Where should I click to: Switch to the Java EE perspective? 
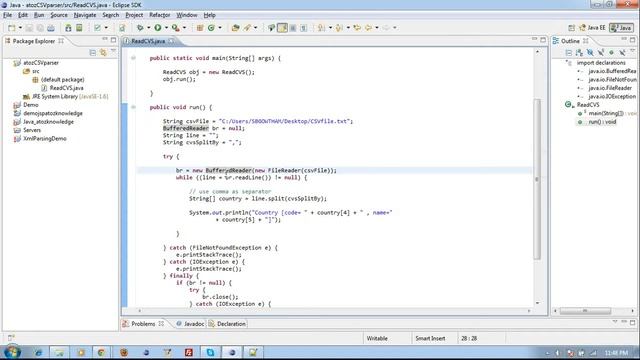point(592,28)
